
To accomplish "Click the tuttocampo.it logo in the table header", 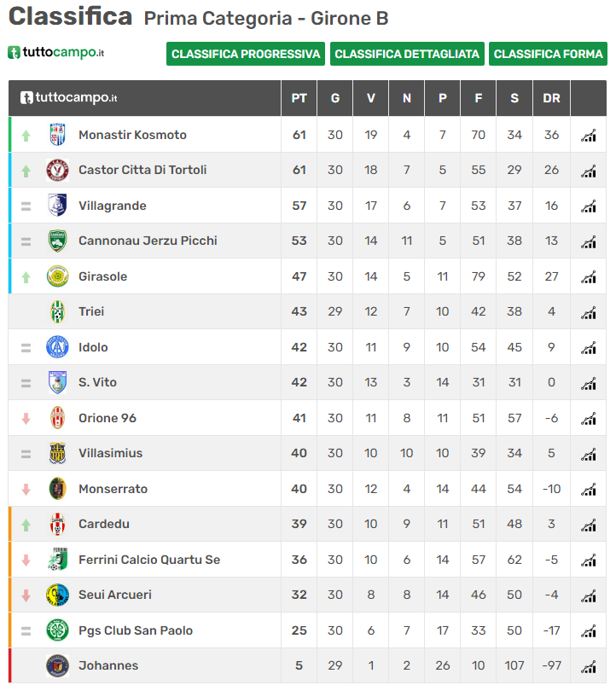I will (69, 98).
